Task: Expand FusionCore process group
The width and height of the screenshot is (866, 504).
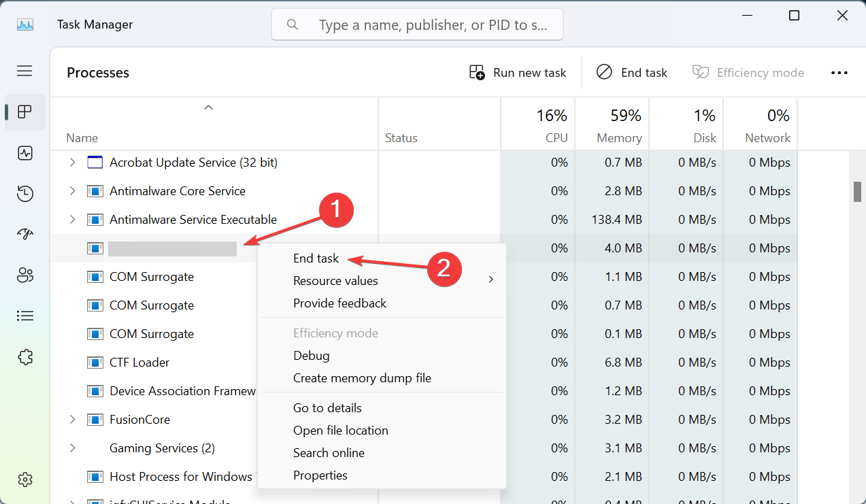Action: coord(72,420)
